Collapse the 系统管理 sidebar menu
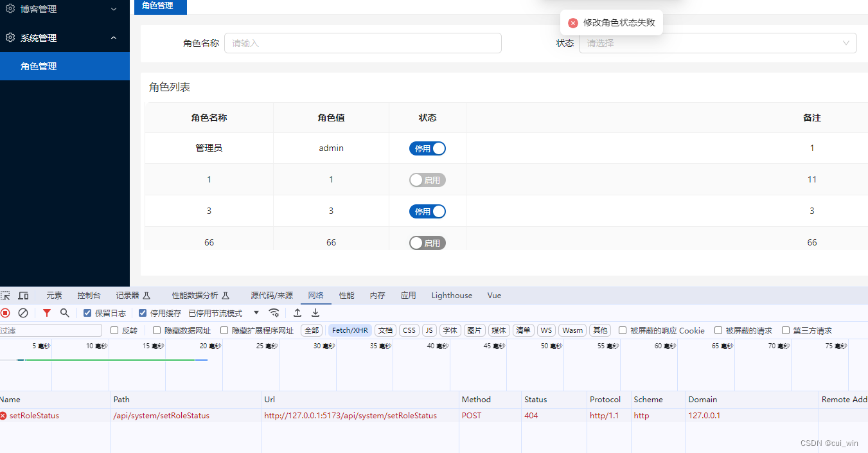Image resolution: width=868 pixels, height=453 pixels. 65,38
